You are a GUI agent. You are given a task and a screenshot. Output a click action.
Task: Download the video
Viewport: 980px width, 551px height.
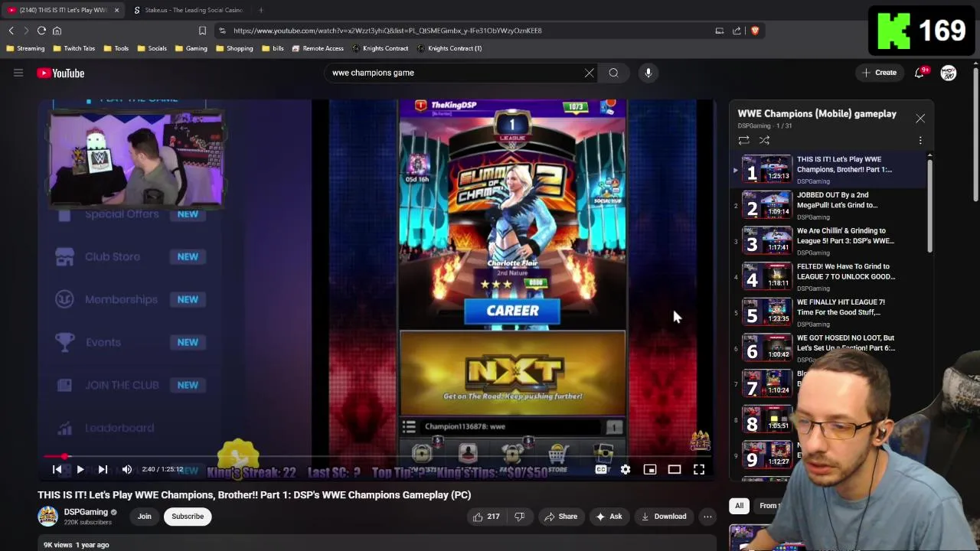[x=663, y=517]
